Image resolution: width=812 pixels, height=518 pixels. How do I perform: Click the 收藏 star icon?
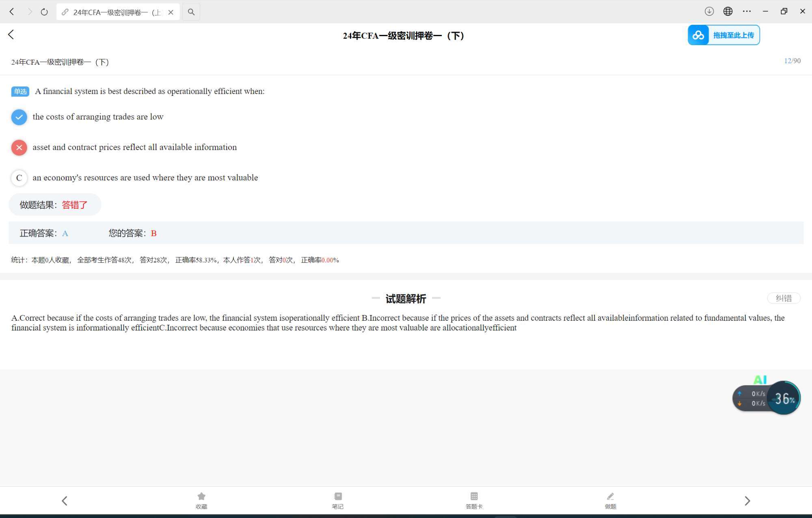201,500
